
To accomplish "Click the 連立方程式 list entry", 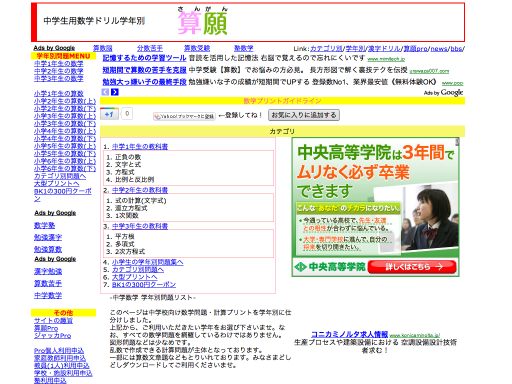I will (x=131, y=208).
